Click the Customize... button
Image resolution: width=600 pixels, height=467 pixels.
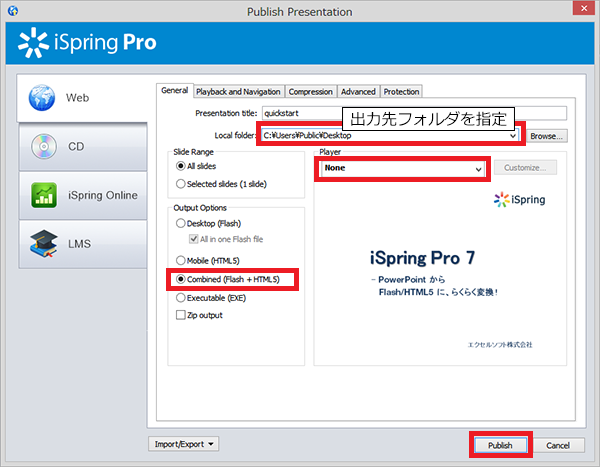525,168
